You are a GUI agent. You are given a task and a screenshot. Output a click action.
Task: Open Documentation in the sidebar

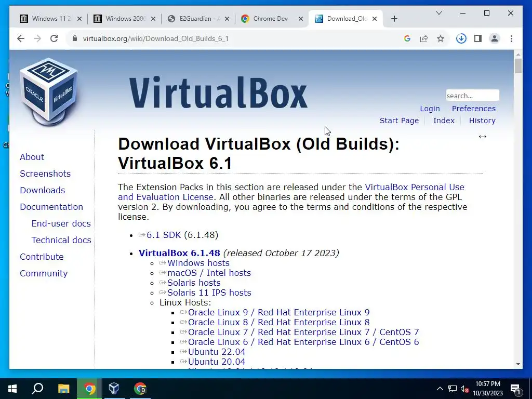(x=51, y=207)
